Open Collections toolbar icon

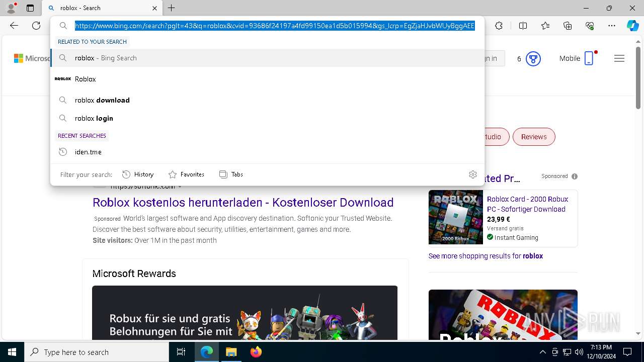click(x=568, y=26)
